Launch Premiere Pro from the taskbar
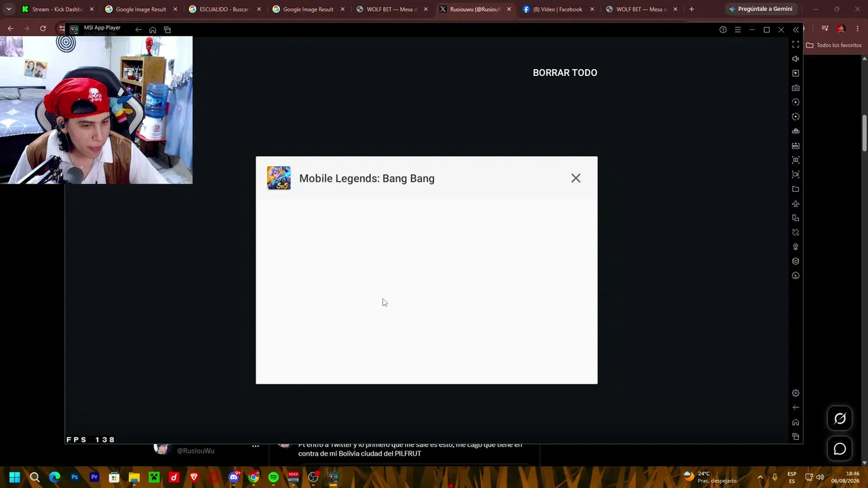 coord(94,477)
